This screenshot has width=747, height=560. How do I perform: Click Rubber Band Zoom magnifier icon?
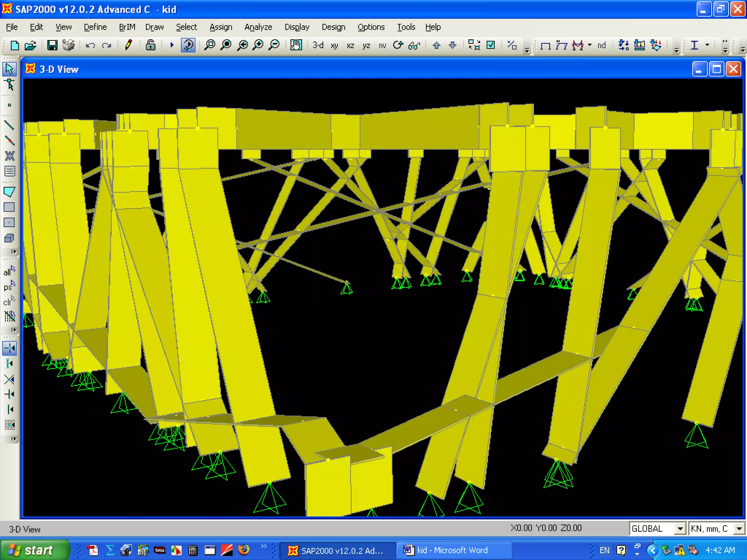pos(210,45)
